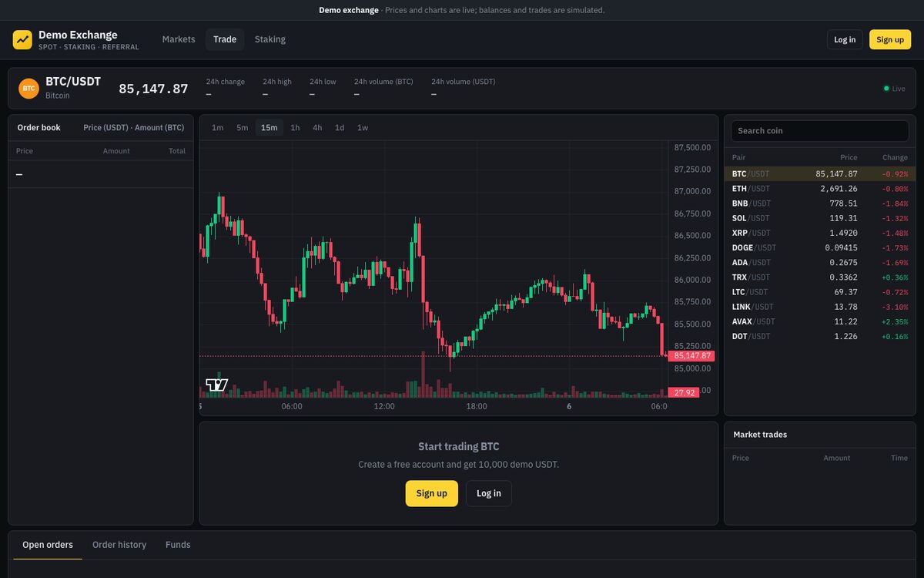Select the ADA/USDT pair row
Image resolution: width=924 pixels, height=578 pixels.
[820, 263]
